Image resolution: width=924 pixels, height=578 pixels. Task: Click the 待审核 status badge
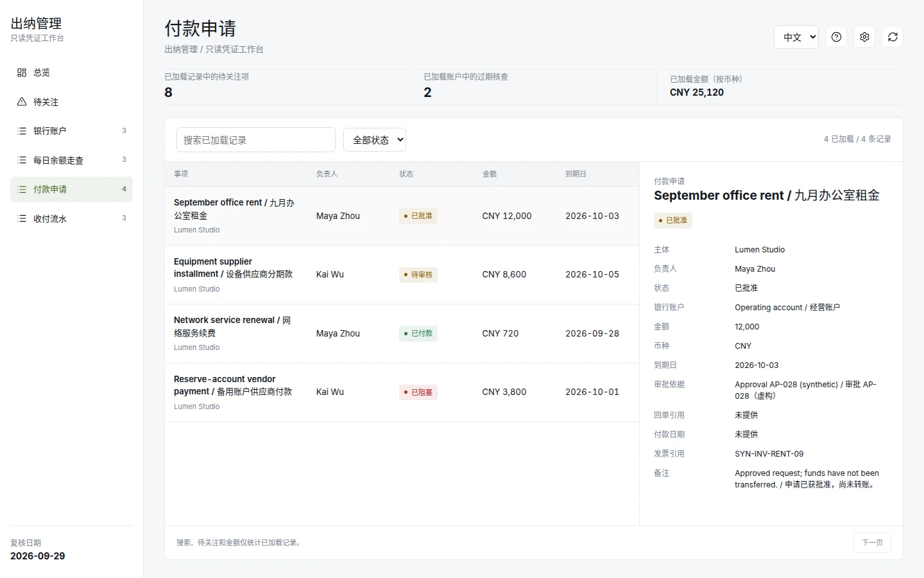(x=418, y=275)
